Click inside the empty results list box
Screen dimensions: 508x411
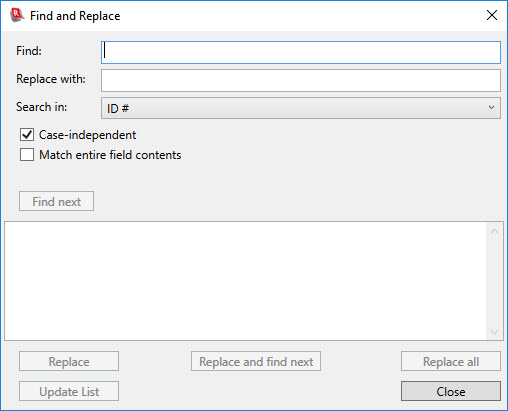(245, 281)
